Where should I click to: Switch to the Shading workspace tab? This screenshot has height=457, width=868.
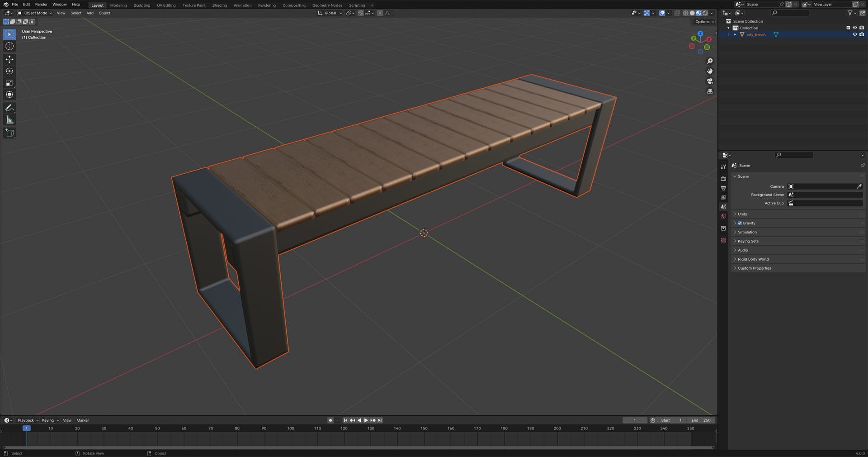pyautogui.click(x=219, y=5)
